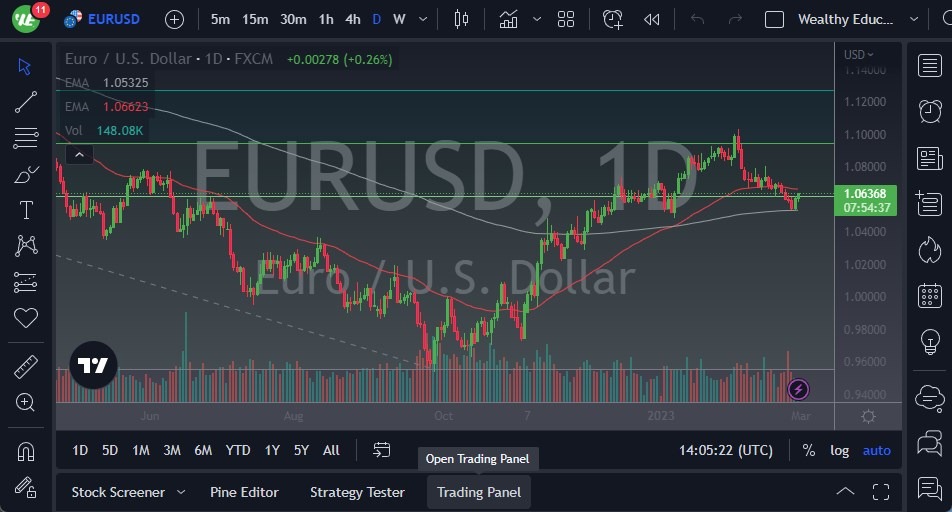Open the indicators chart icon
This screenshot has height=512, width=952.
coord(509,19)
